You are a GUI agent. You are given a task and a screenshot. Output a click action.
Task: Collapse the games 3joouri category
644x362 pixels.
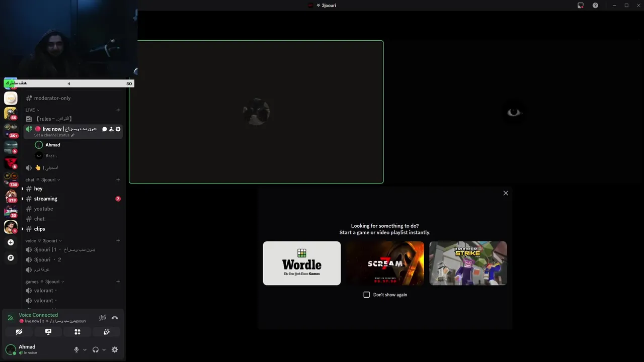pyautogui.click(x=45, y=282)
